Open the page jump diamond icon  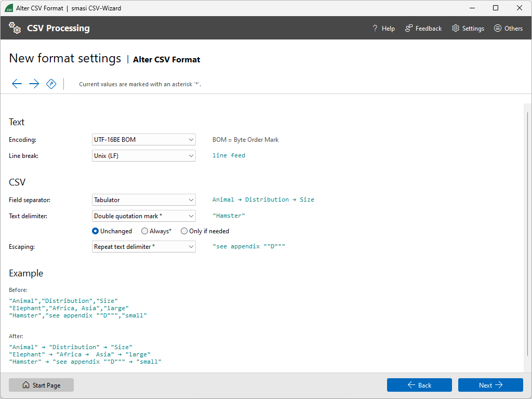click(51, 84)
